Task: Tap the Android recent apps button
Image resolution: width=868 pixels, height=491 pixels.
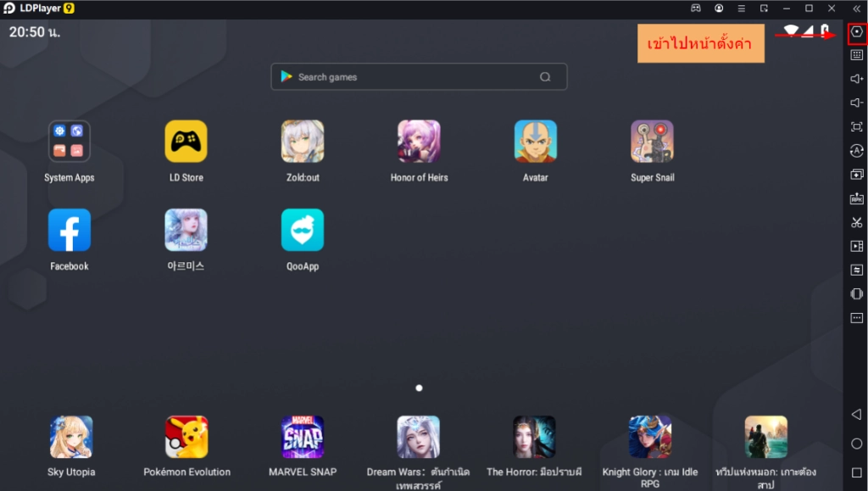Action: point(856,472)
